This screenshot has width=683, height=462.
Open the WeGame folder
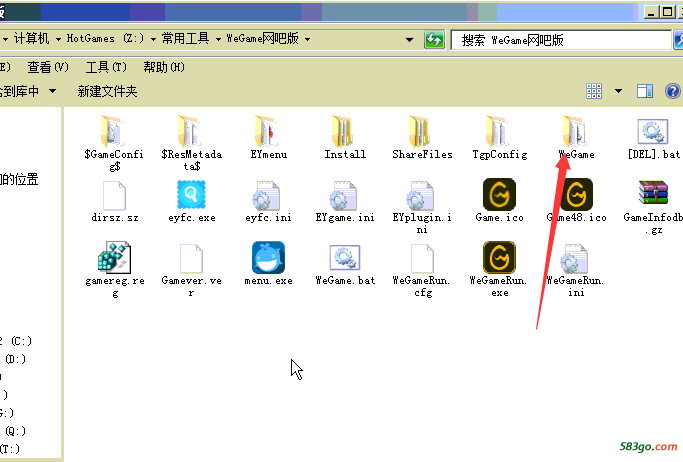click(576, 137)
